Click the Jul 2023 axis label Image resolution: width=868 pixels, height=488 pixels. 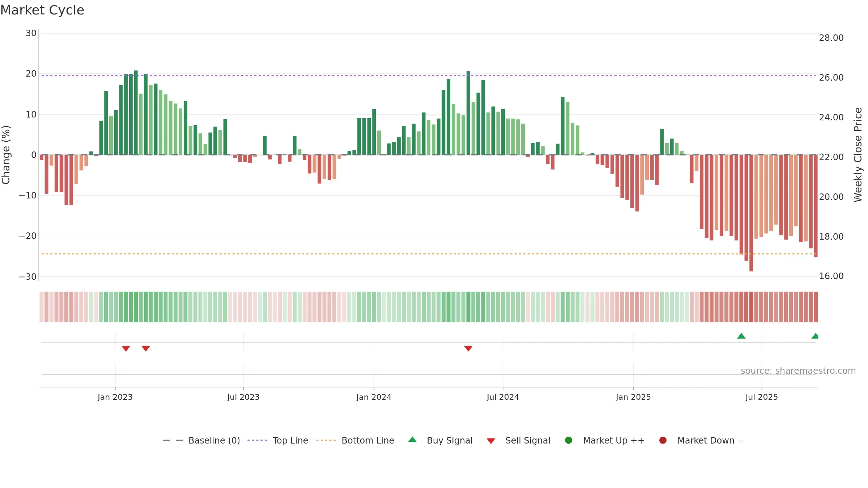(x=243, y=397)
